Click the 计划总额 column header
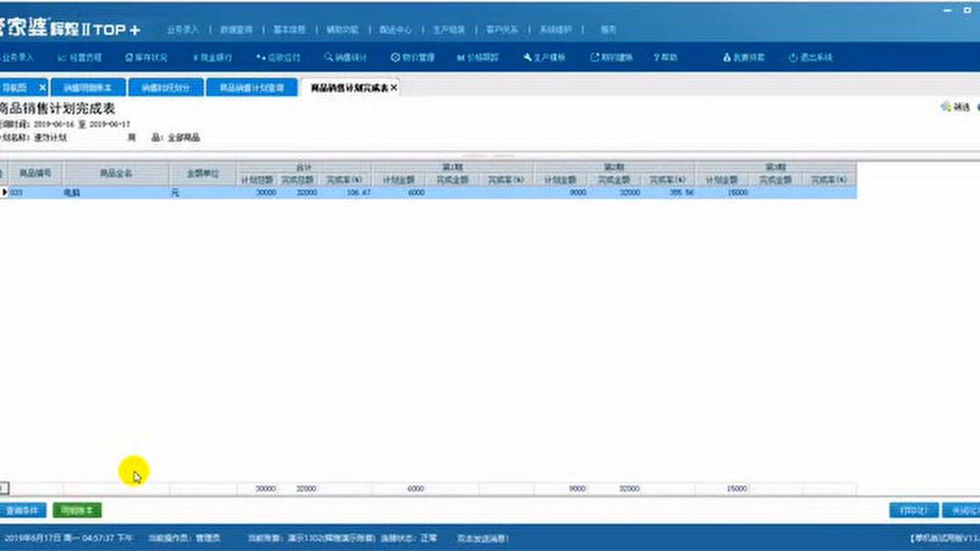This screenshot has height=551, width=980. [x=257, y=180]
